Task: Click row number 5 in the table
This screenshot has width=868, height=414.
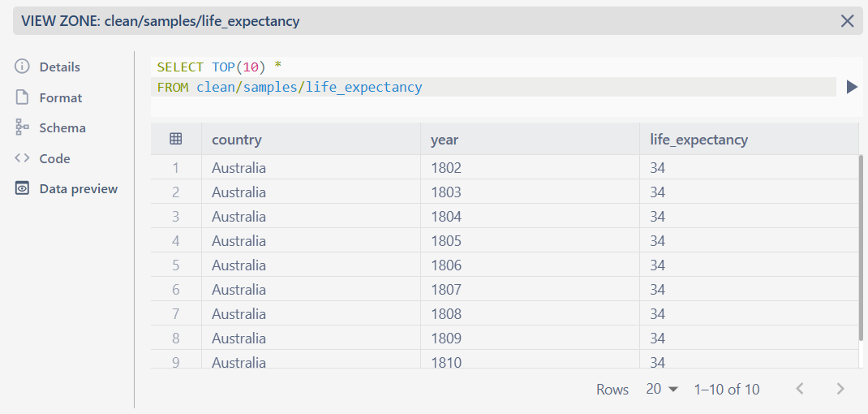Action: [176, 265]
